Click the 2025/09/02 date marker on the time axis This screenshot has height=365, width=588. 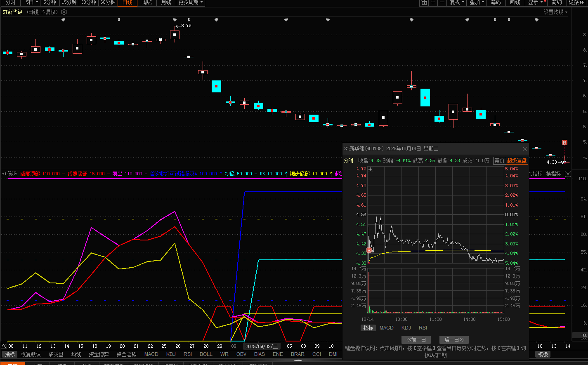[x=262, y=346]
